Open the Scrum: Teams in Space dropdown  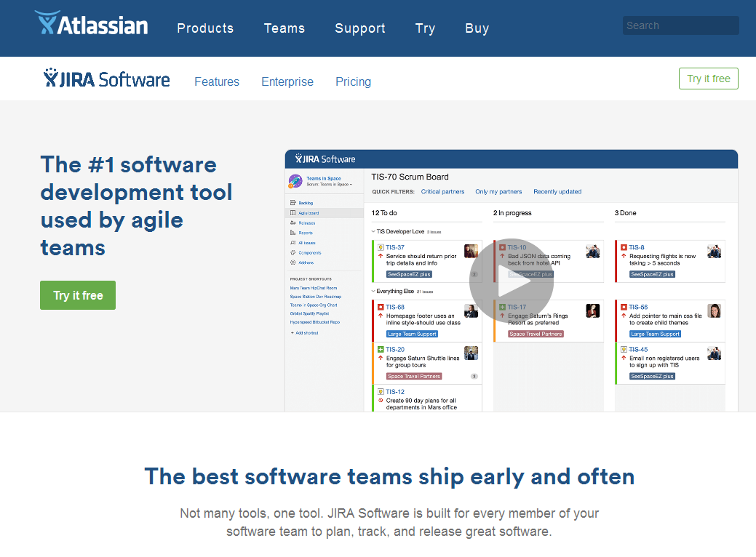point(330,185)
